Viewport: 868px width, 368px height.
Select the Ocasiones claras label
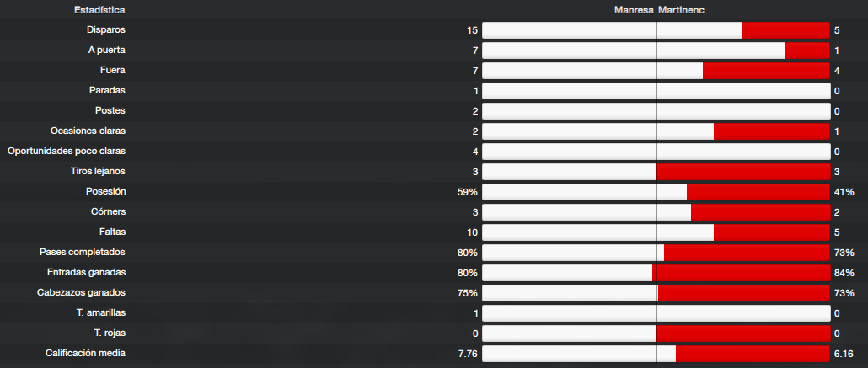[x=88, y=131]
